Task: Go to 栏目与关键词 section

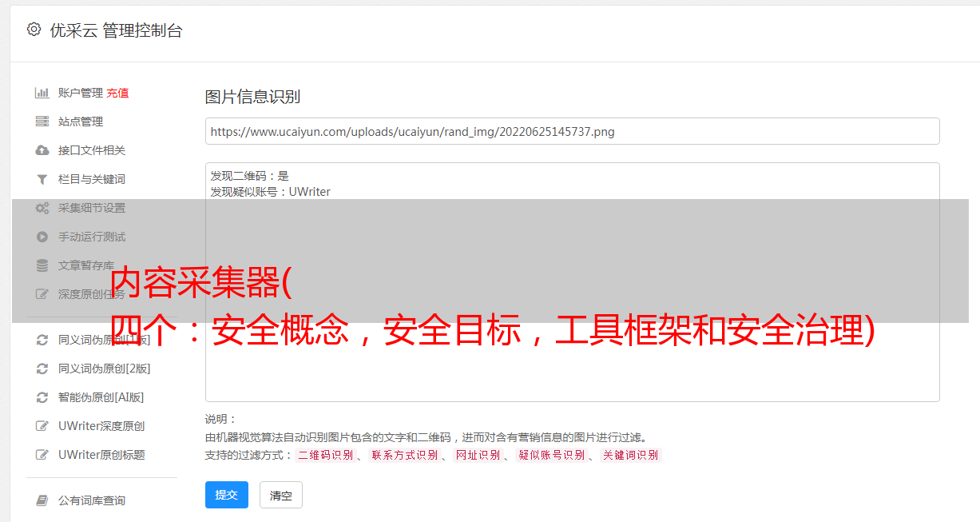Action: (92, 179)
